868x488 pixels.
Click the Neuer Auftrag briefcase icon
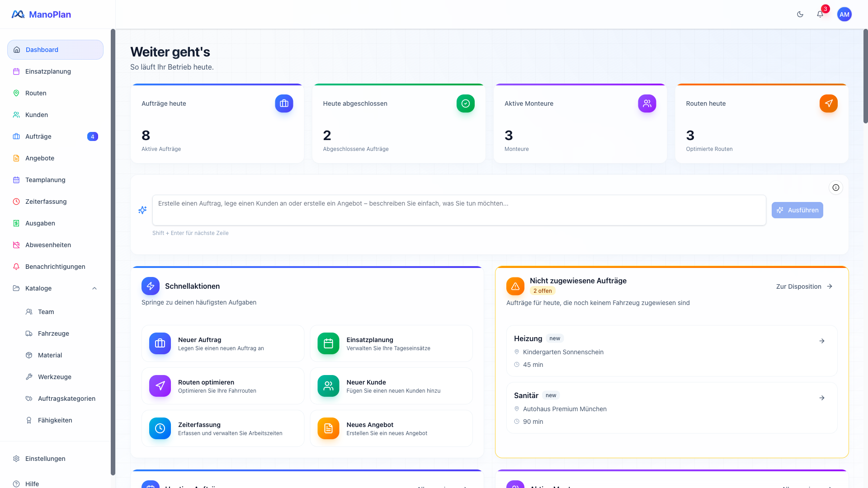click(160, 343)
